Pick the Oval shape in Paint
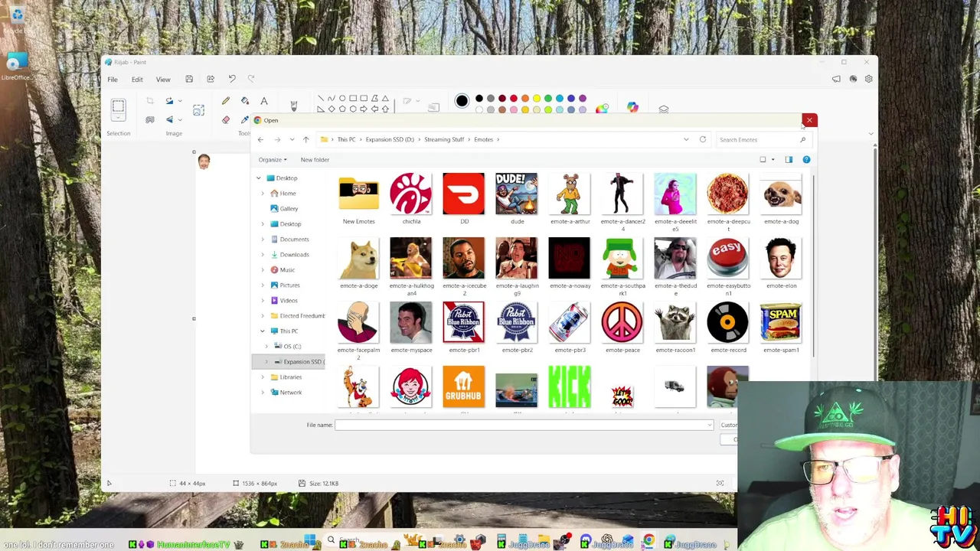This screenshot has width=980, height=551. coord(342,99)
